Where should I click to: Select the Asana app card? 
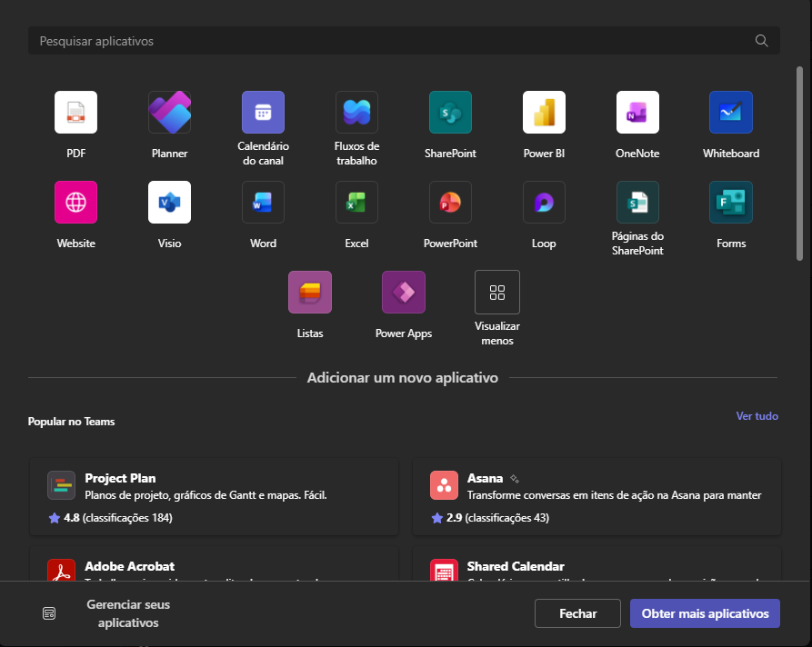(596, 496)
